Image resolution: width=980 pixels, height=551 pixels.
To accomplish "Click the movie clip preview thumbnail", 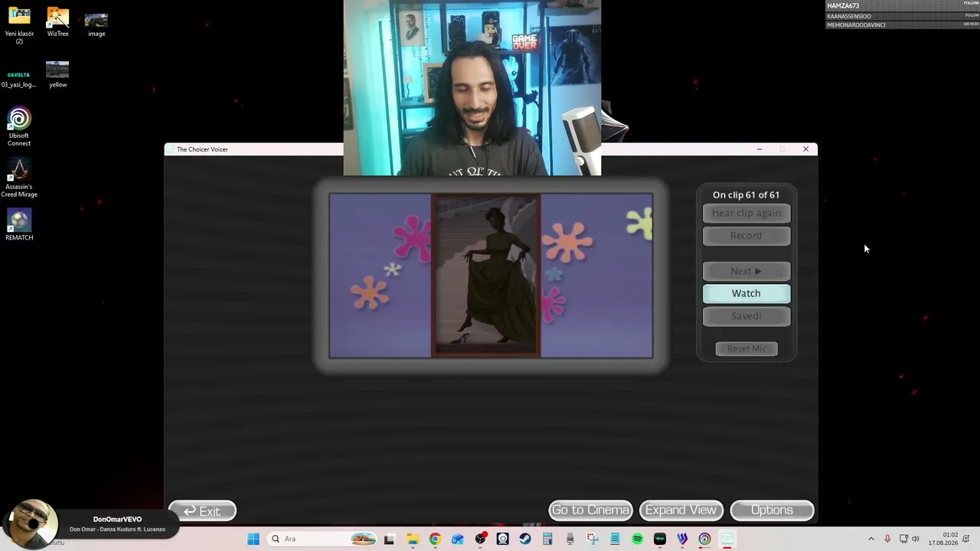I will point(491,275).
